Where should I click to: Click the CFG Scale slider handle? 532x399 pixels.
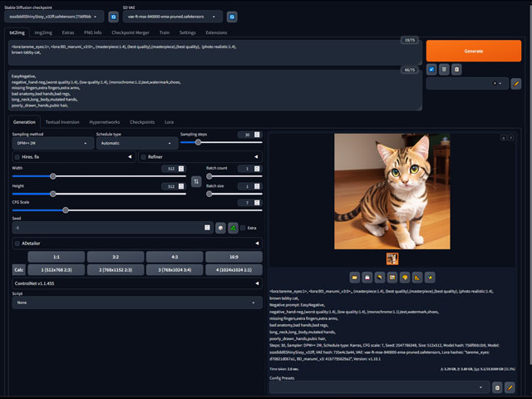[66, 209]
